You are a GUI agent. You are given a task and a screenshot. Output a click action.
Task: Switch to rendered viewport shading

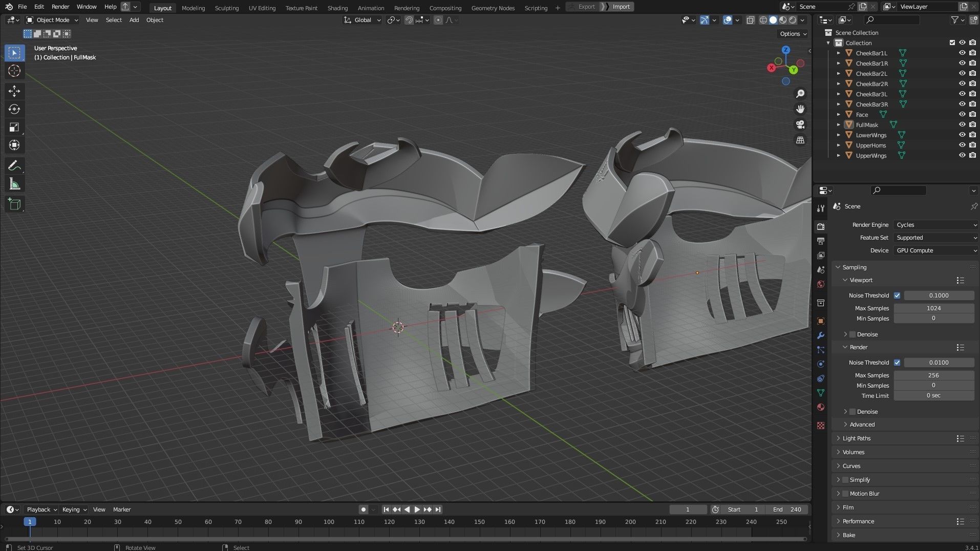[793, 20]
